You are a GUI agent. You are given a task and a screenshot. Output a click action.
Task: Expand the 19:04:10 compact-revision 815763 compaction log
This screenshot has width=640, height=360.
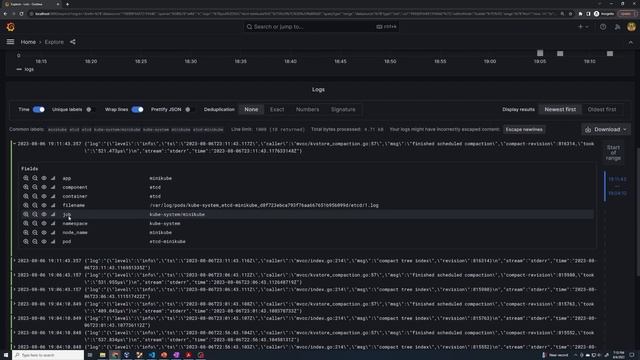(14, 304)
